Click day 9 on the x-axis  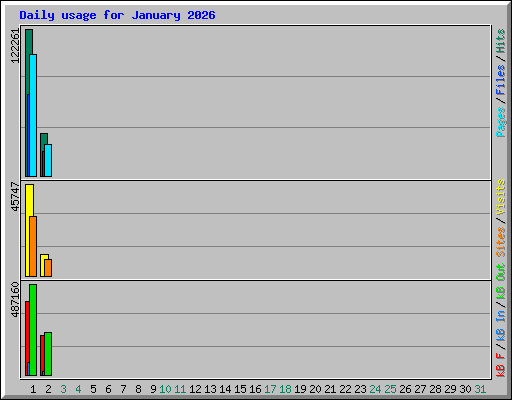tap(153, 389)
